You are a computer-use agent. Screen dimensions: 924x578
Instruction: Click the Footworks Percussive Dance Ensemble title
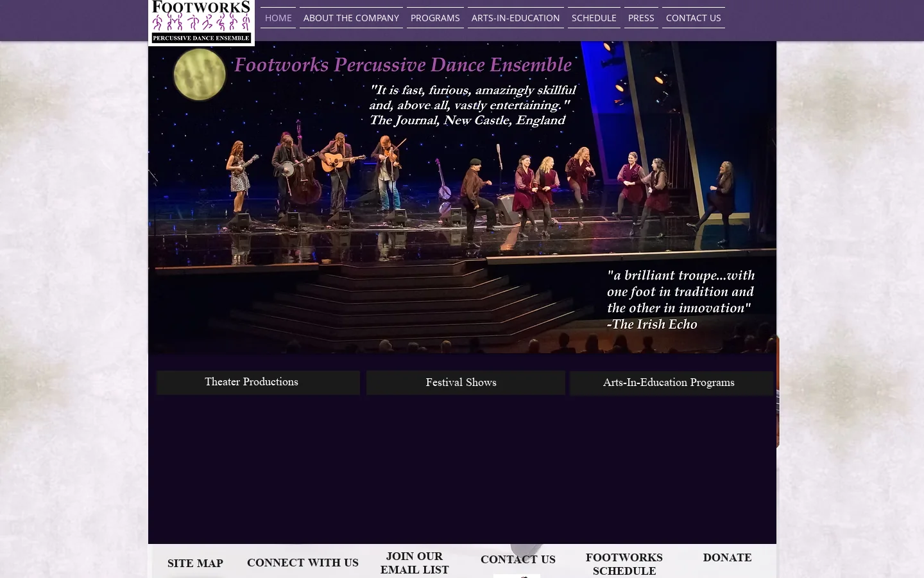coord(403,64)
